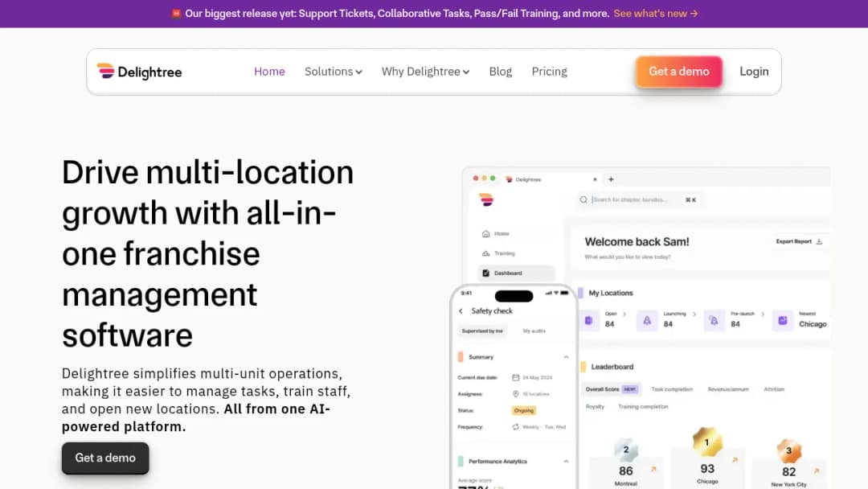This screenshot has width=868, height=489.
Task: Collapse the Performance Analytics section
Action: pos(566,462)
